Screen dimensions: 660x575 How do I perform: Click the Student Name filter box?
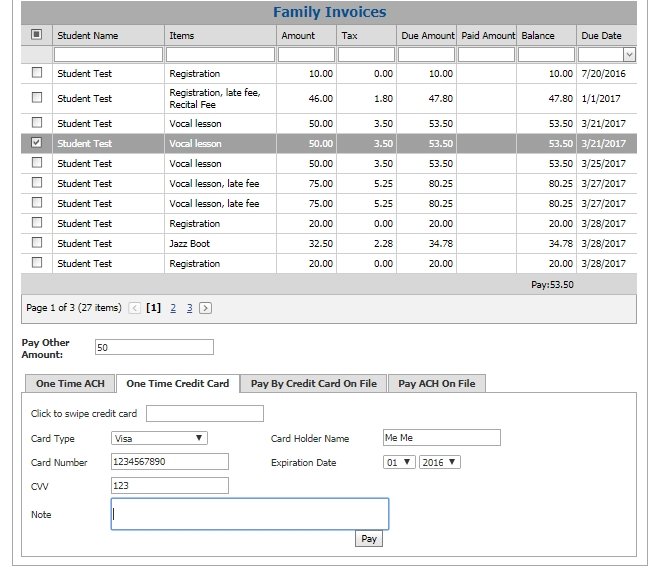(x=108, y=55)
